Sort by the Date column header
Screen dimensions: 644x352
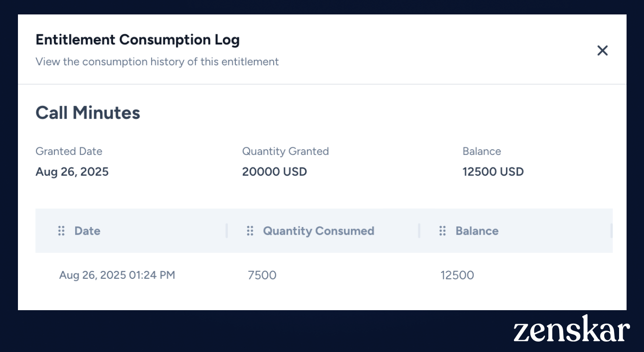point(87,231)
